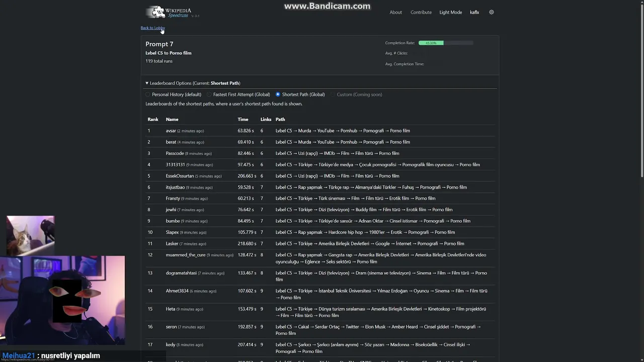Click the Path column header
This screenshot has width=644, height=362.
point(280,119)
